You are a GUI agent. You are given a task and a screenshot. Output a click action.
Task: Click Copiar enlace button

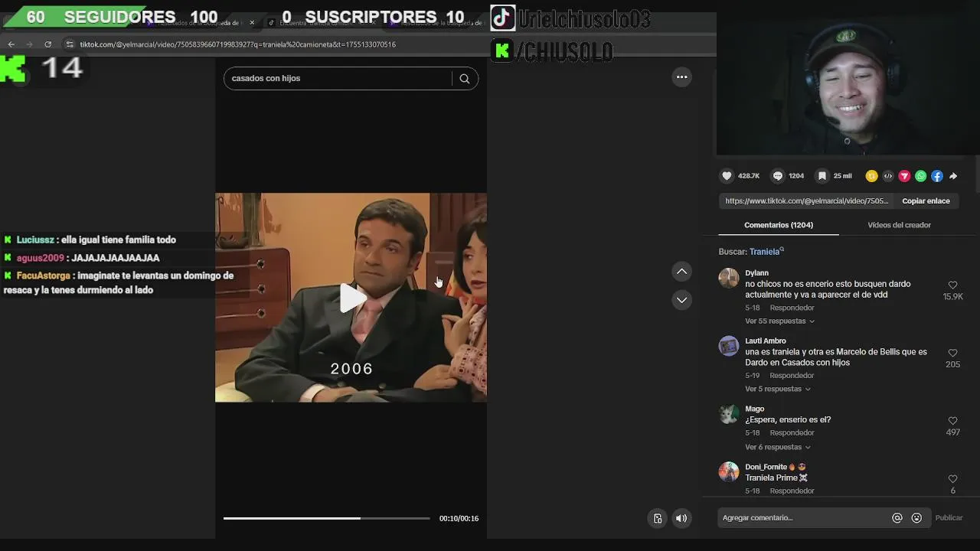pos(926,201)
